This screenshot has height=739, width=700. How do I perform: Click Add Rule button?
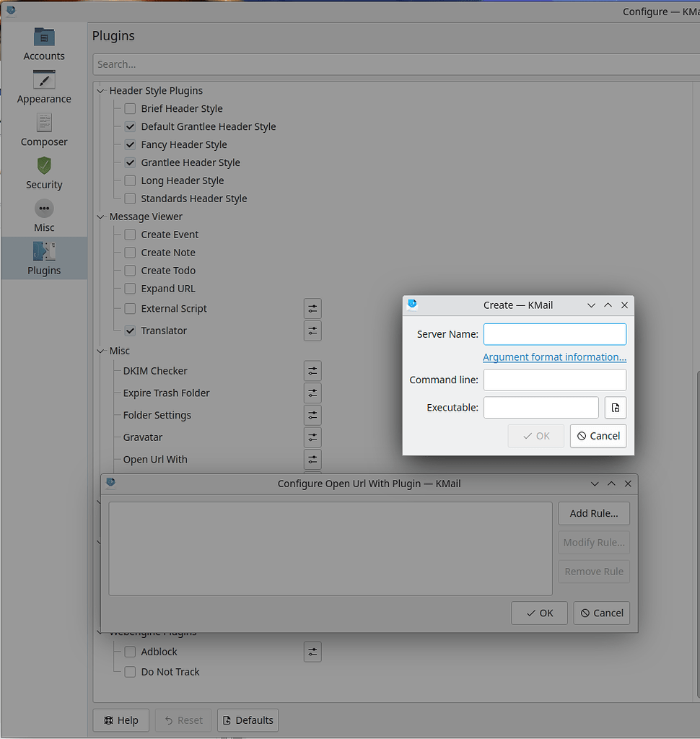[594, 514]
